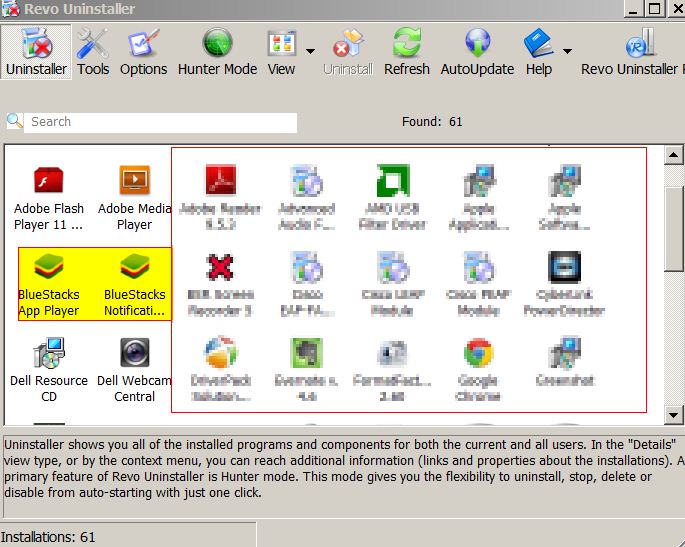The width and height of the screenshot is (685, 547).
Task: Select Adobe Media Player program
Action: pos(135,199)
